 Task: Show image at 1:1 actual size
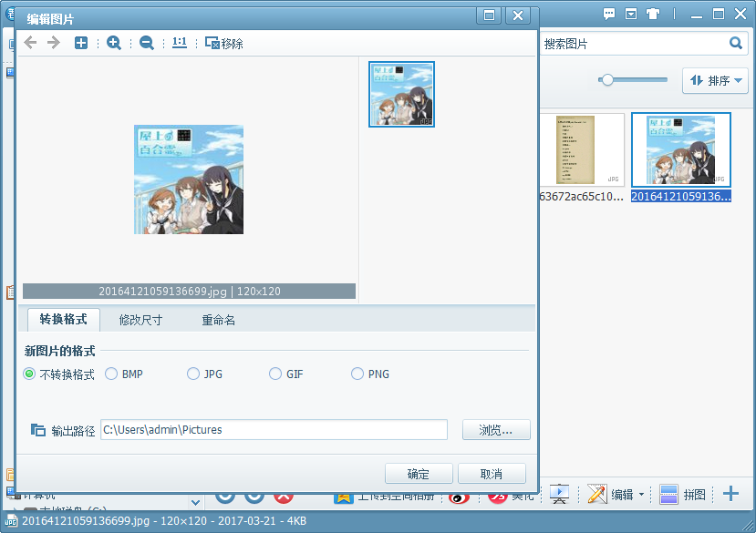coord(180,43)
